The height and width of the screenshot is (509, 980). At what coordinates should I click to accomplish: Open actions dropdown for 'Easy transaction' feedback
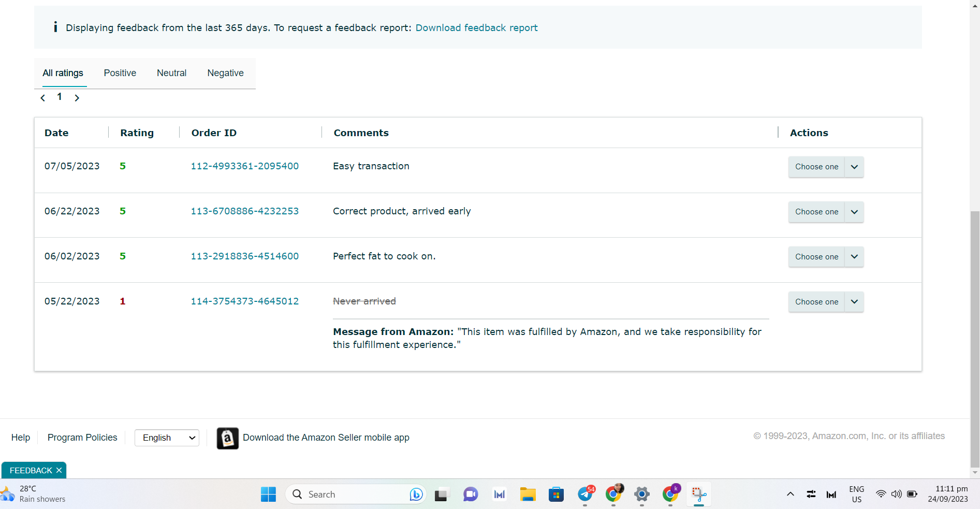click(x=826, y=167)
